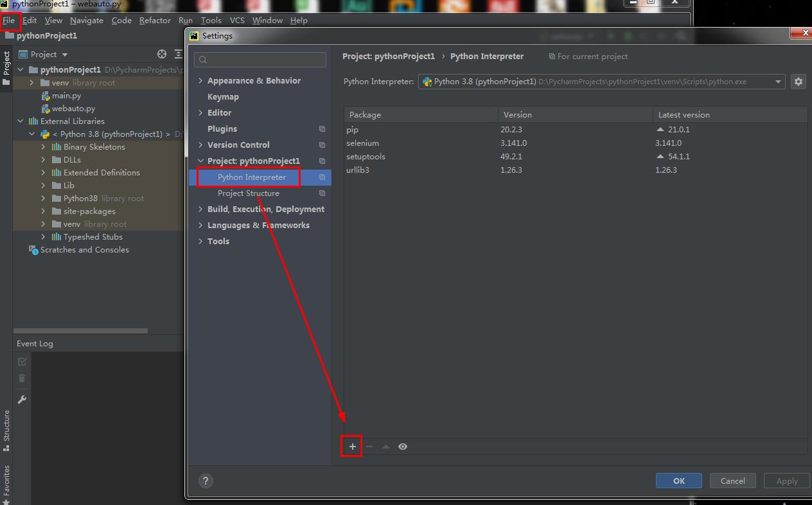
Task: Click the remove package minus icon
Action: 369,447
